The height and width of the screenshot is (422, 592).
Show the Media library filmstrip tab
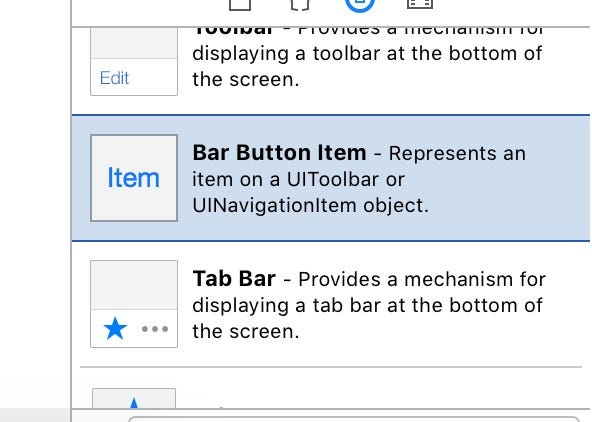(x=419, y=5)
